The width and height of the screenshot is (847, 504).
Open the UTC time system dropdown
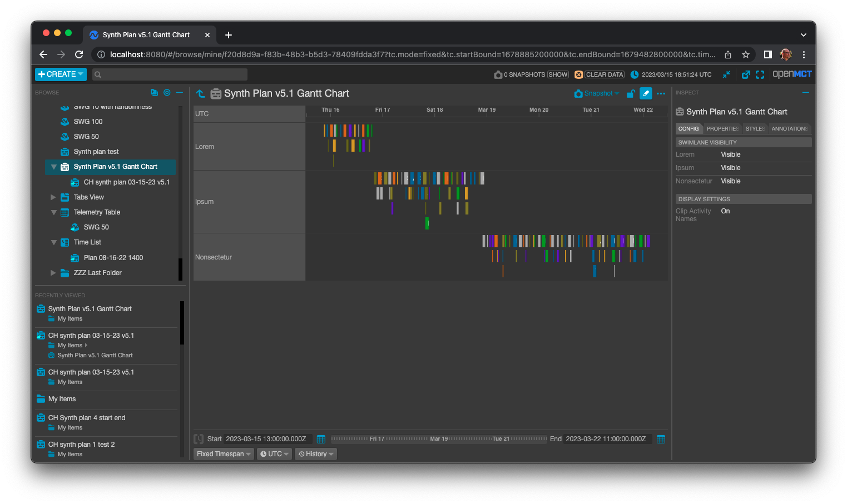tap(274, 454)
